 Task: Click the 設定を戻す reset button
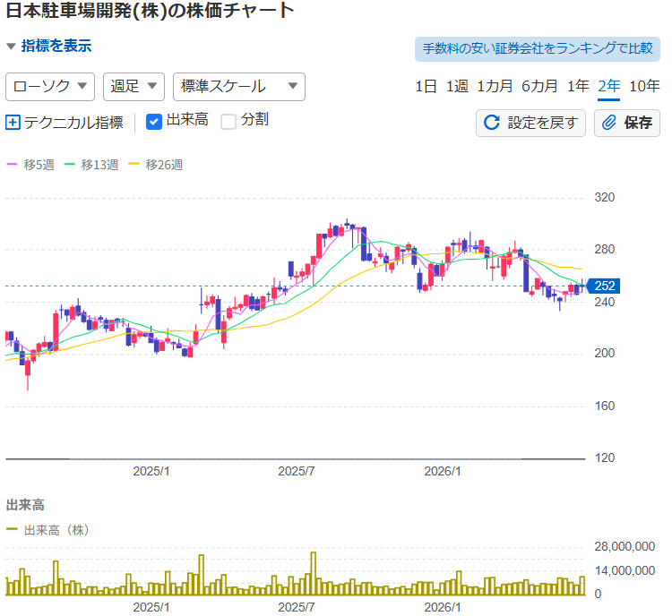[530, 123]
